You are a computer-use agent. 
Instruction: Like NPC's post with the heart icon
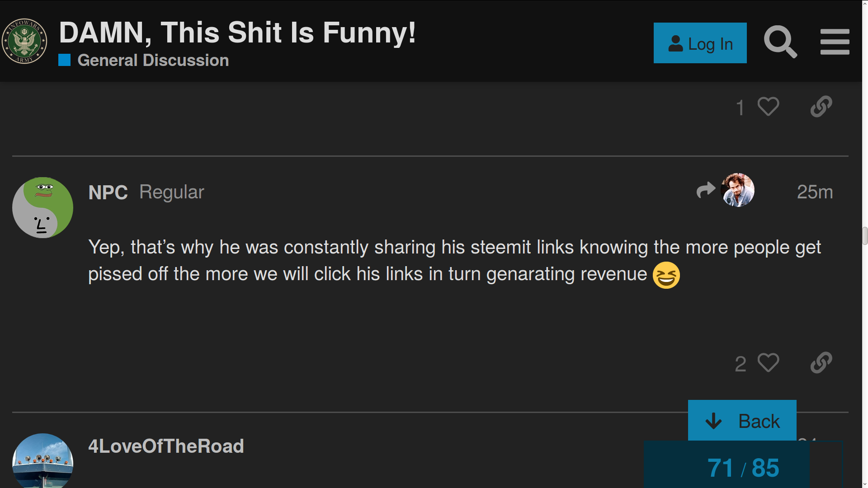point(768,363)
